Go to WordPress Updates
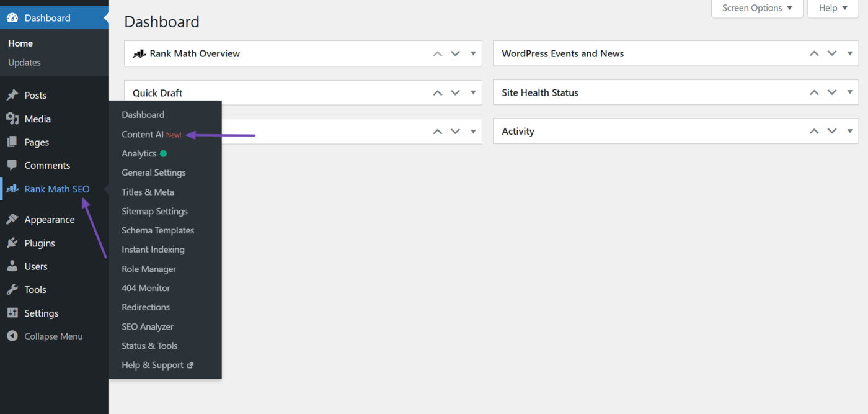Image resolution: width=868 pixels, height=414 pixels. click(x=24, y=62)
